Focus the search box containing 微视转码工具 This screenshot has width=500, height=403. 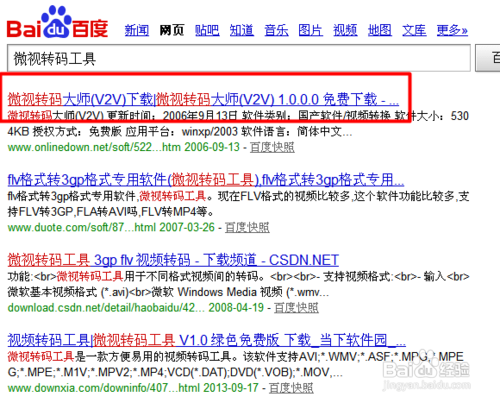click(x=239, y=58)
